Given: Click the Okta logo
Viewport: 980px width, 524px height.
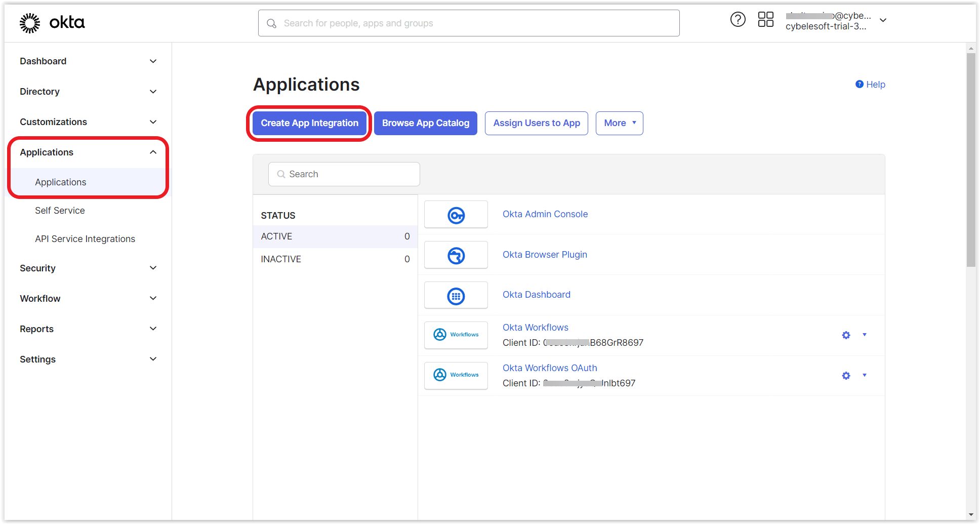Looking at the screenshot, I should [x=52, y=23].
